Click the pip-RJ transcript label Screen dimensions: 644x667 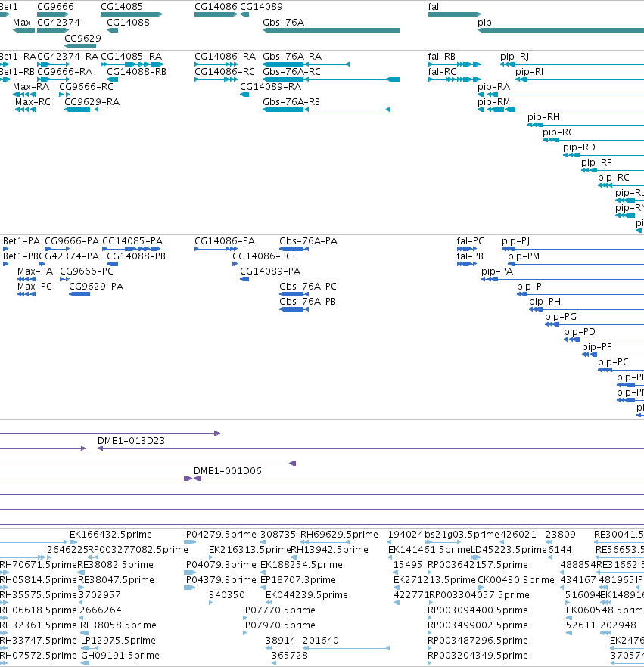coord(515,57)
